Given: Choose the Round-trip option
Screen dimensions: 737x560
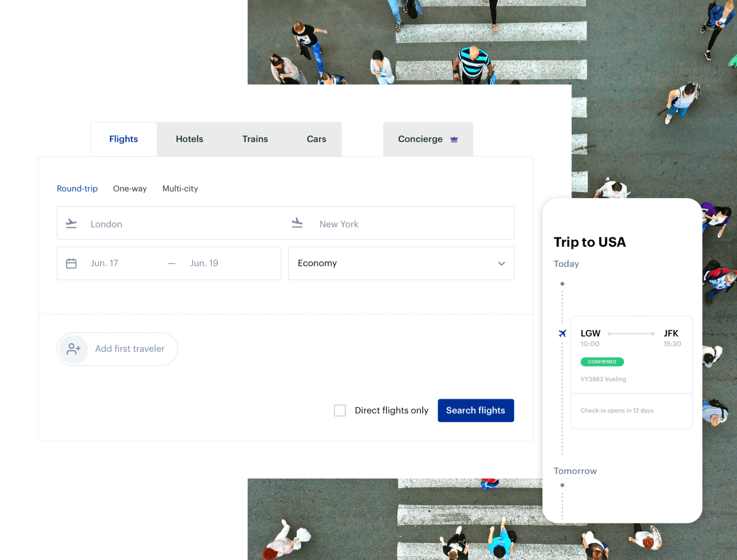Looking at the screenshot, I should coord(77,188).
